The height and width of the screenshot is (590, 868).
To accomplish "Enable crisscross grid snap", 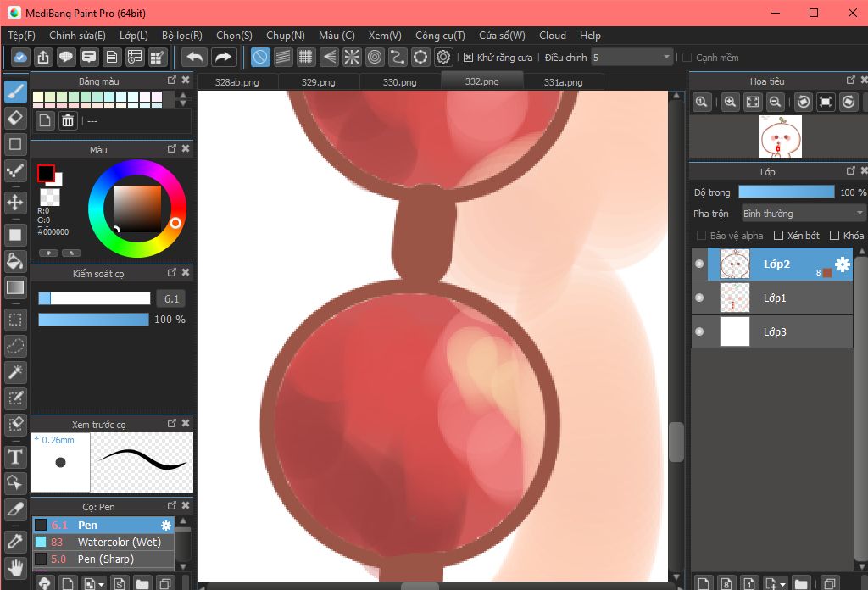I will click(305, 57).
